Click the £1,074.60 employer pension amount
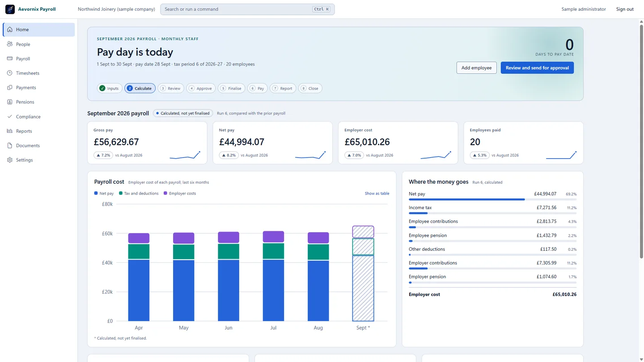The width and height of the screenshot is (644, 362). 547,277
